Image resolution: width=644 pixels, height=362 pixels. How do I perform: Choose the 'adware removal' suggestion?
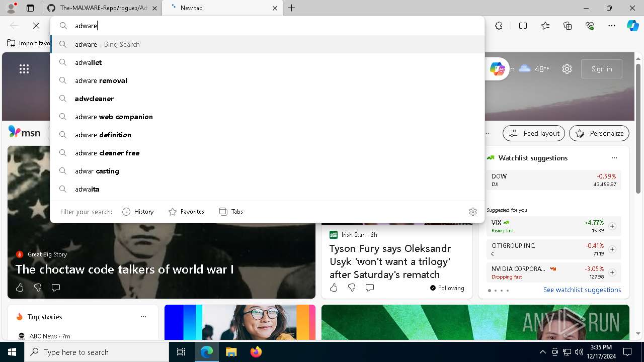(267, 80)
